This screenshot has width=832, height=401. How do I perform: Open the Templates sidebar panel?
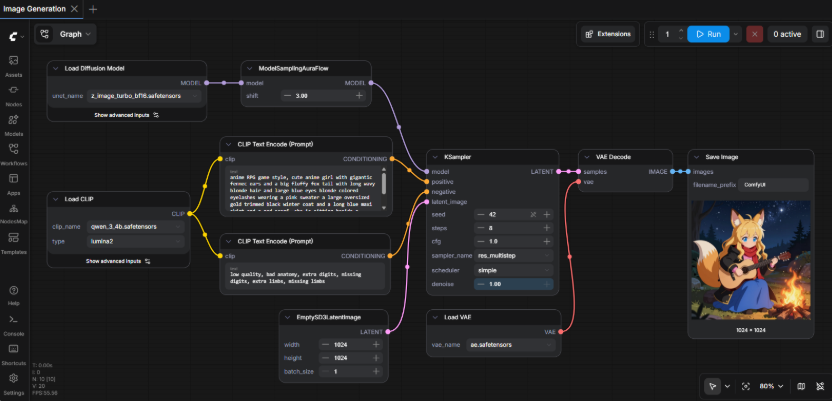[14, 243]
